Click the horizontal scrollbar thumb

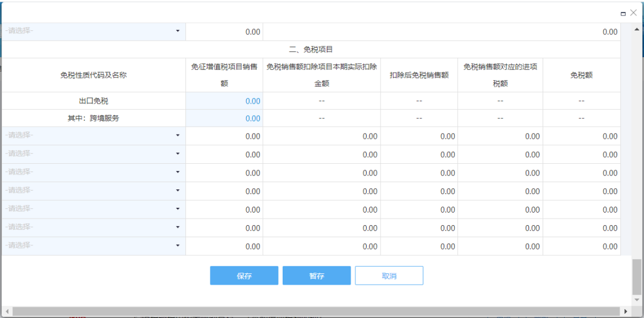pos(316,311)
